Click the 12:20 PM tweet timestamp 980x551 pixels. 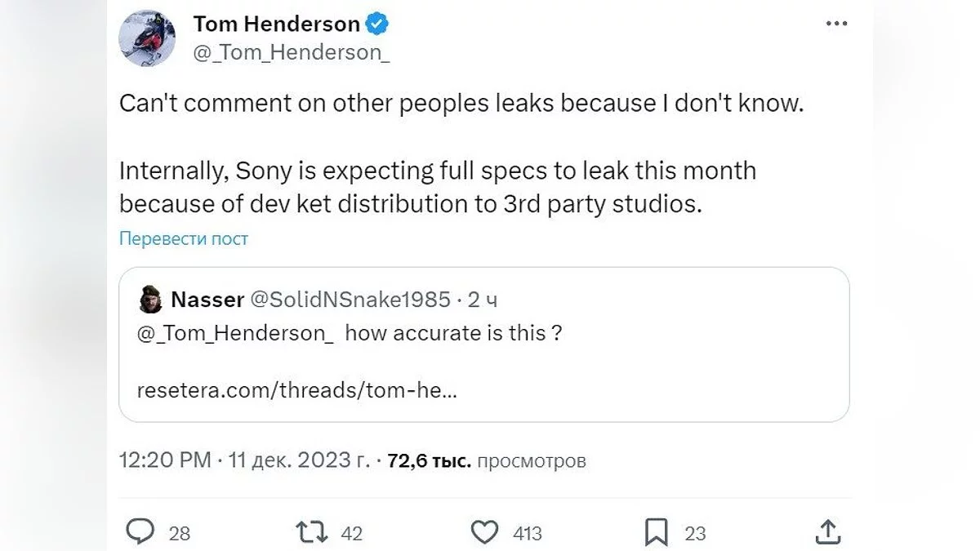click(166, 460)
